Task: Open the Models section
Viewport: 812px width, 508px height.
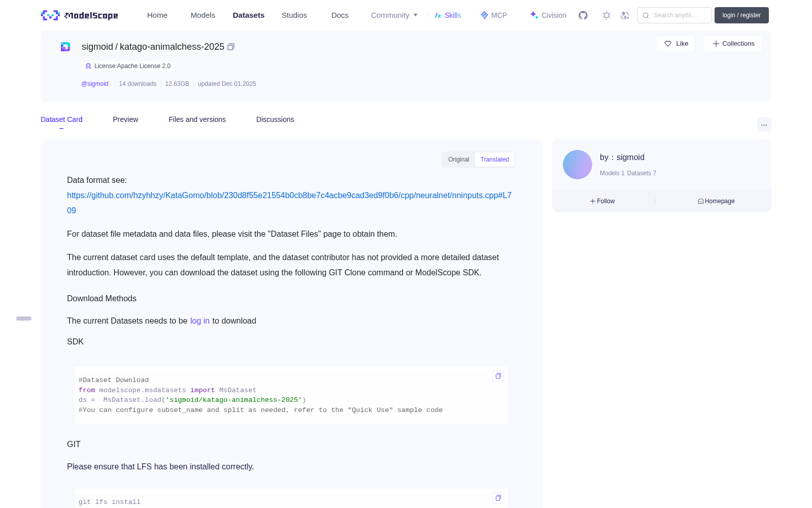Action: tap(203, 15)
